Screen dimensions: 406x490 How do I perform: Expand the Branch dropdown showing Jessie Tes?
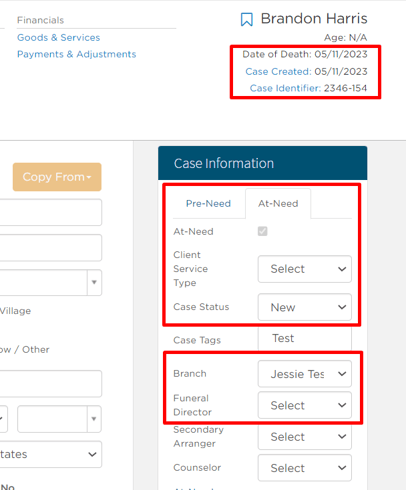(305, 374)
